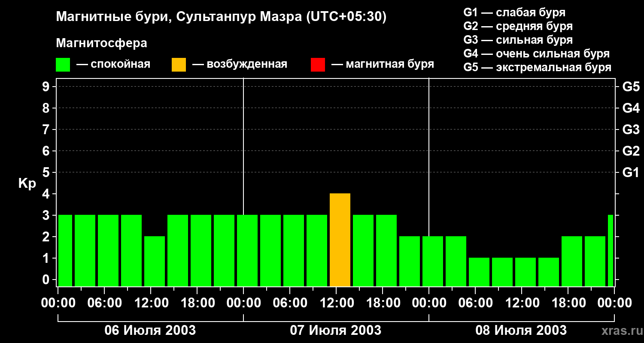Click the green 'спокойная' legend swatch
Image resolution: width=644 pixels, height=343 pixels.
[x=63, y=65]
